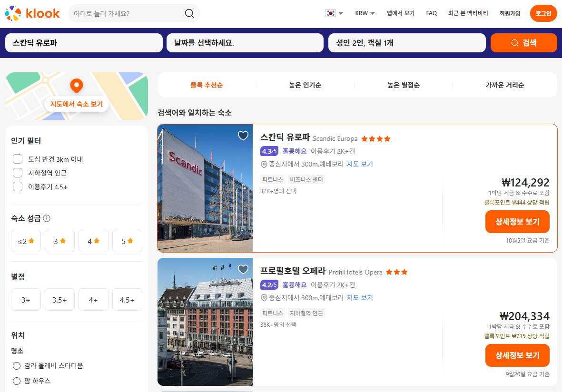Click the info icon next to 숙소 성급
The image size is (562, 392).
tap(47, 218)
